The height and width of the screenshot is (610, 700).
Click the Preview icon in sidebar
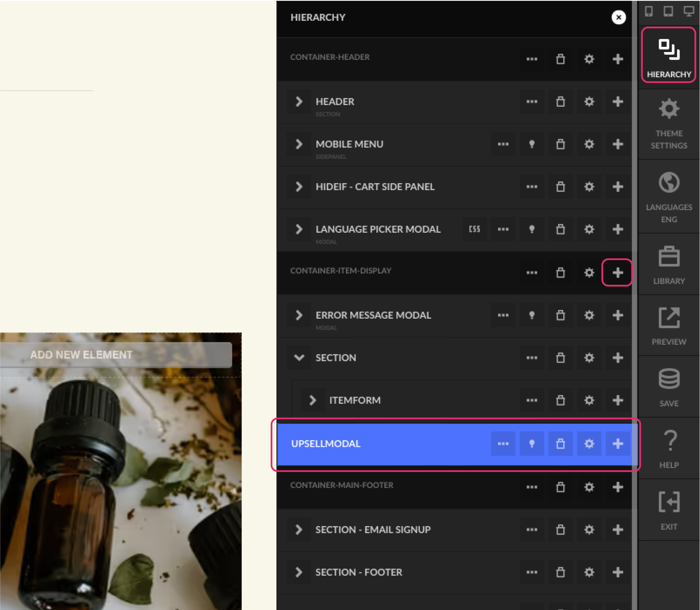tap(669, 326)
